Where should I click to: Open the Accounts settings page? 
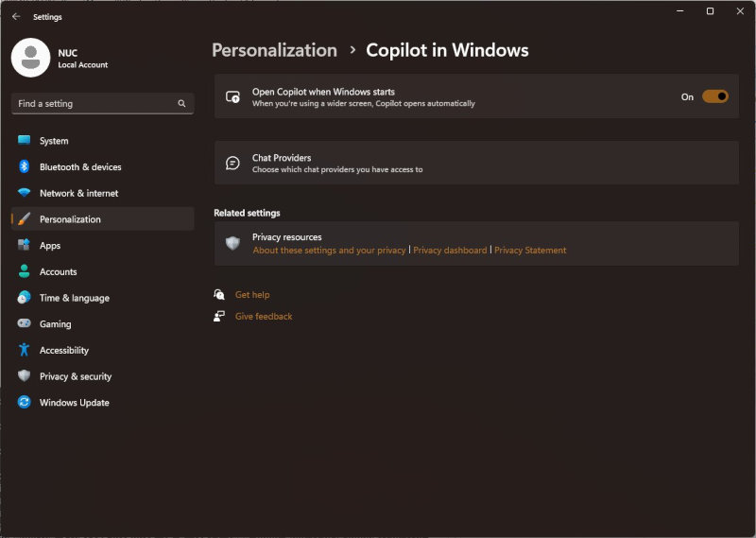(x=58, y=271)
